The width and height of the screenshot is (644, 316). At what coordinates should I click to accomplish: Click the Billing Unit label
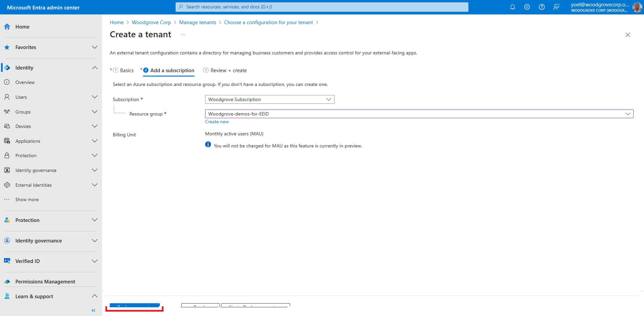click(x=124, y=135)
